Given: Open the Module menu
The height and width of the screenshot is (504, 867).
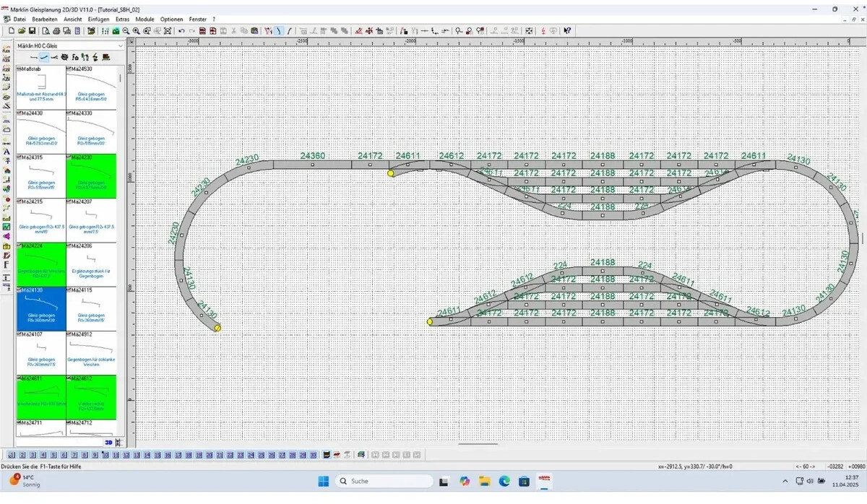Looking at the screenshot, I should coord(145,19).
